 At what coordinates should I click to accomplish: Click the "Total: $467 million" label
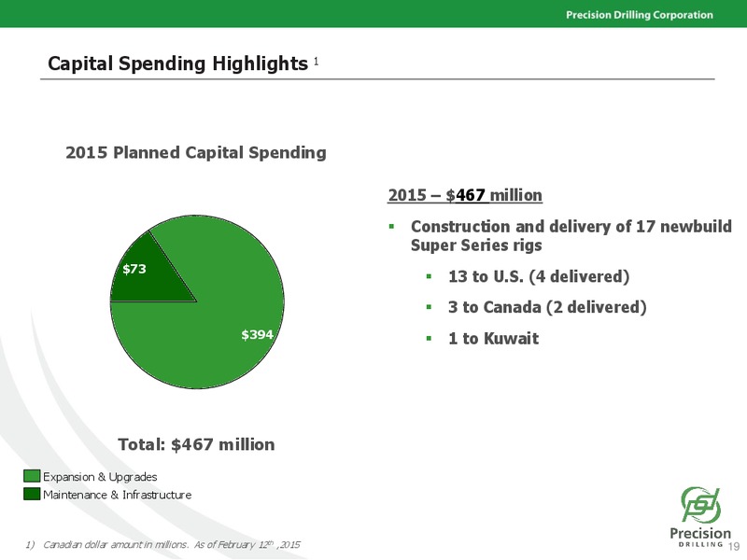(196, 444)
